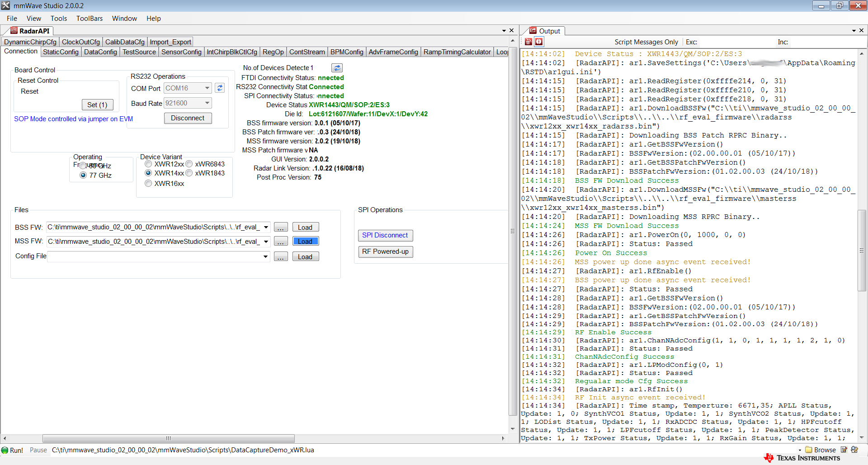Switch to the TestSource tab
The image size is (868, 465).
tap(139, 52)
